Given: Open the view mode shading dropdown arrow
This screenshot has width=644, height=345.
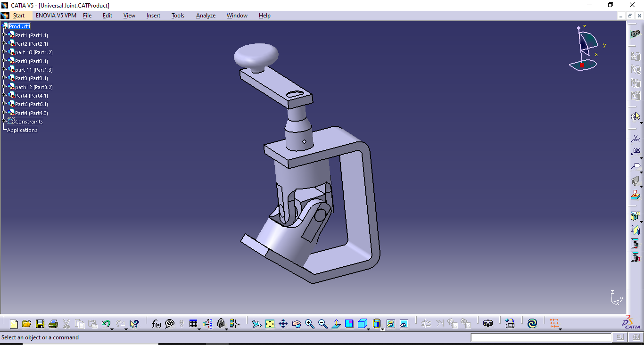Looking at the screenshot, I should [382, 329].
